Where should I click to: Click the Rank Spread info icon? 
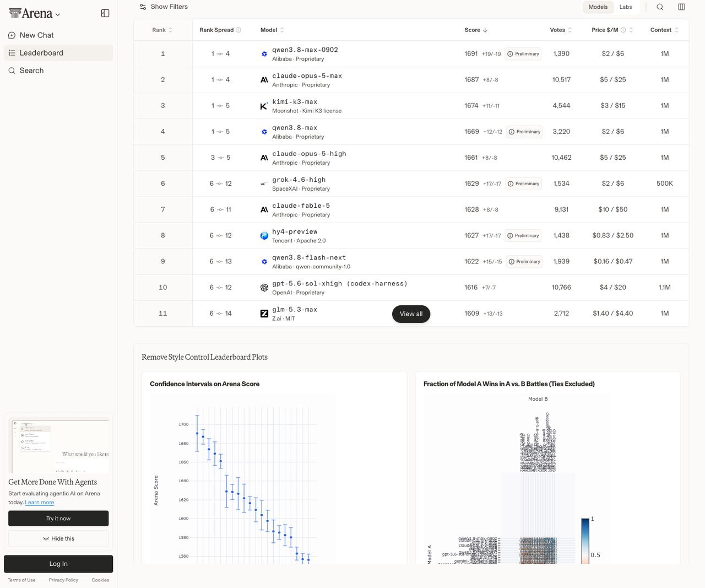click(238, 30)
